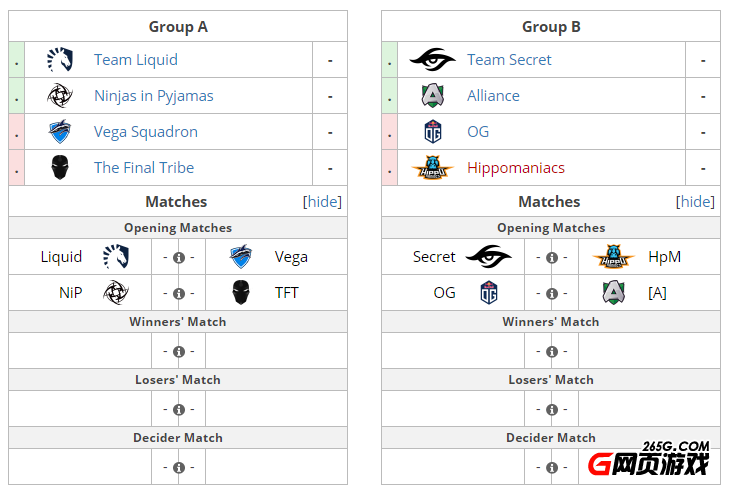The height and width of the screenshot is (497, 734).
Task: Open info icon for Liquid vs Vega match
Action: click(179, 258)
